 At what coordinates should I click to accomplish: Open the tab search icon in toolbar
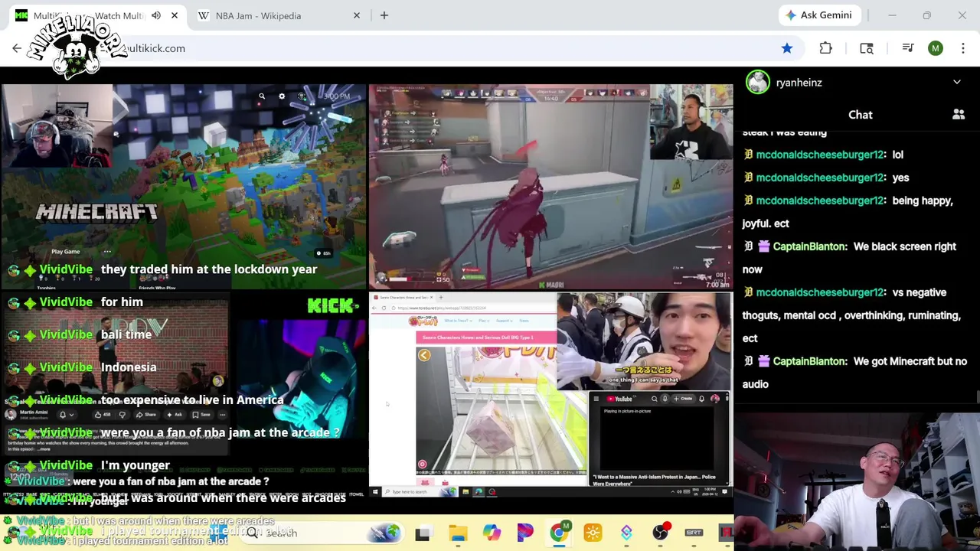click(x=867, y=48)
